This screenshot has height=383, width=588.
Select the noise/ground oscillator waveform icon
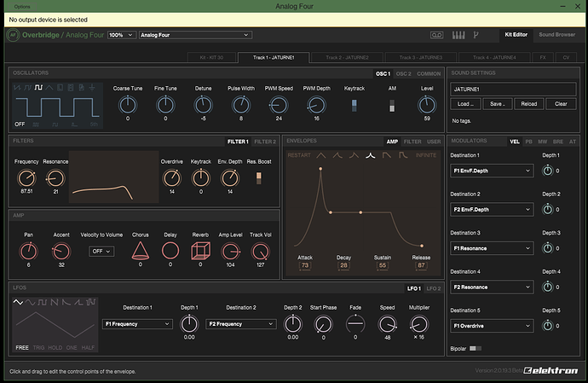[92, 88]
